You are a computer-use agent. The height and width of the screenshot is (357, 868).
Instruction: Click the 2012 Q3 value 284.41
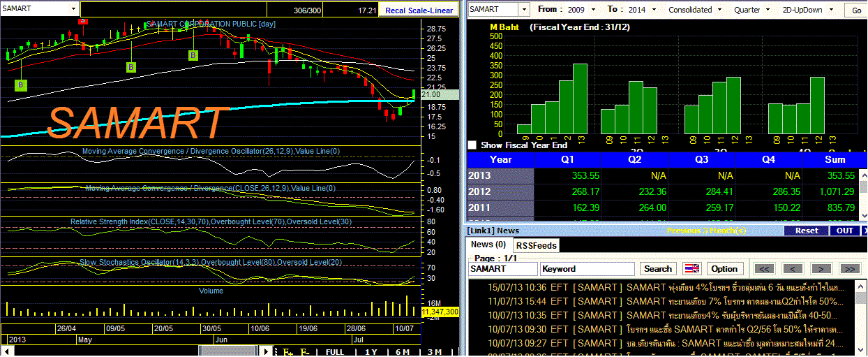(719, 192)
